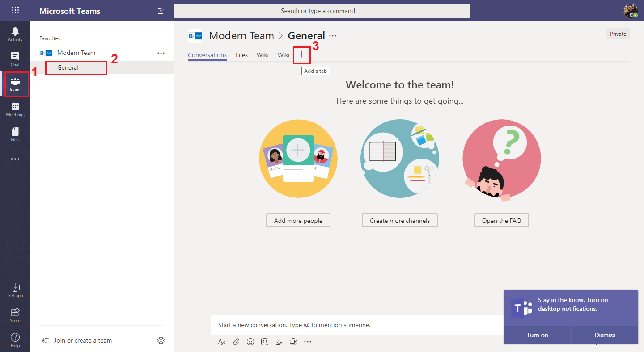Image resolution: width=644 pixels, height=352 pixels.
Task: Open the emoji picker
Action: click(250, 342)
